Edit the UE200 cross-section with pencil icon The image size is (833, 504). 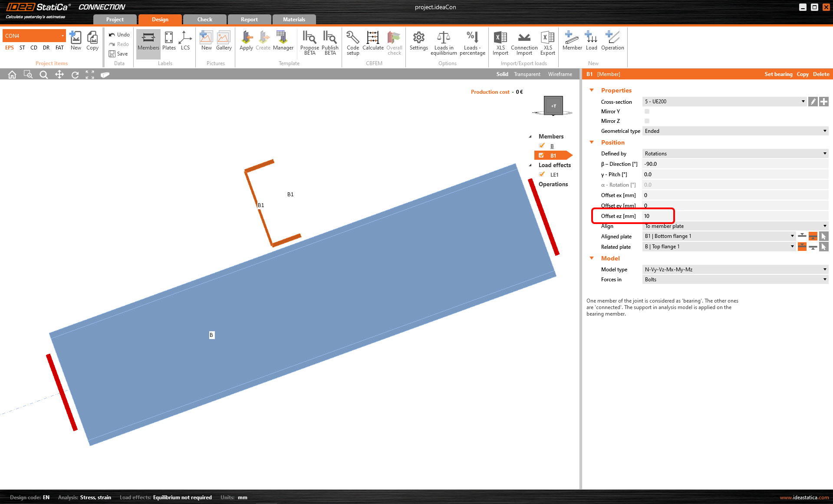pyautogui.click(x=813, y=102)
